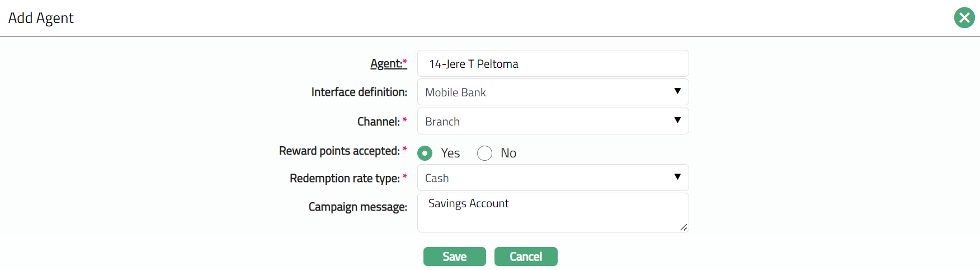
Task: Click the Interface definition label
Action: pyautogui.click(x=359, y=92)
